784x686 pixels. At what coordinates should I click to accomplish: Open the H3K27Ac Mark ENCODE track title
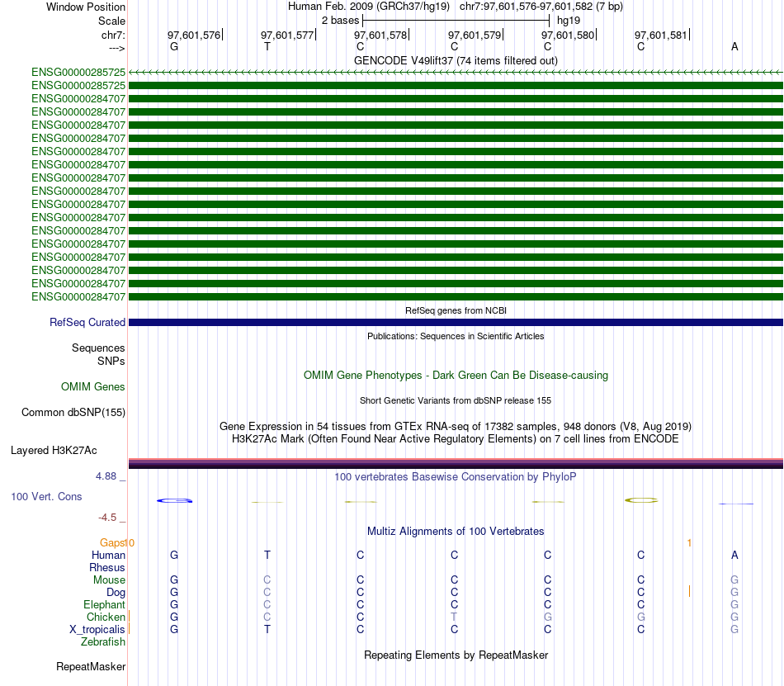pyautogui.click(x=456, y=439)
